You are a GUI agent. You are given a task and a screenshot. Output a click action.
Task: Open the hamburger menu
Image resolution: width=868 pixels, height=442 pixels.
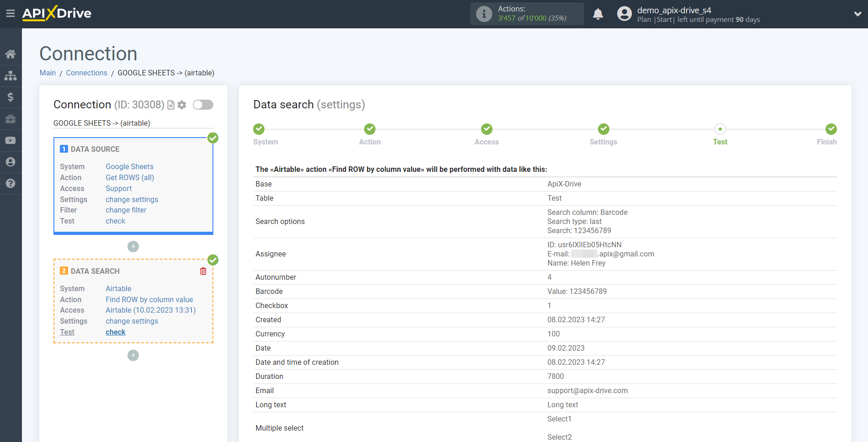pos(11,13)
